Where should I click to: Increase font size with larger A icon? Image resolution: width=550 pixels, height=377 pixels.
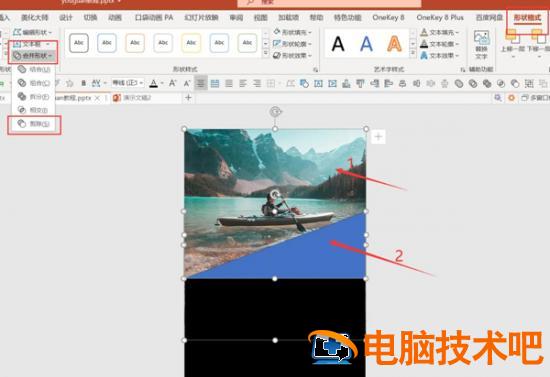(x=172, y=83)
